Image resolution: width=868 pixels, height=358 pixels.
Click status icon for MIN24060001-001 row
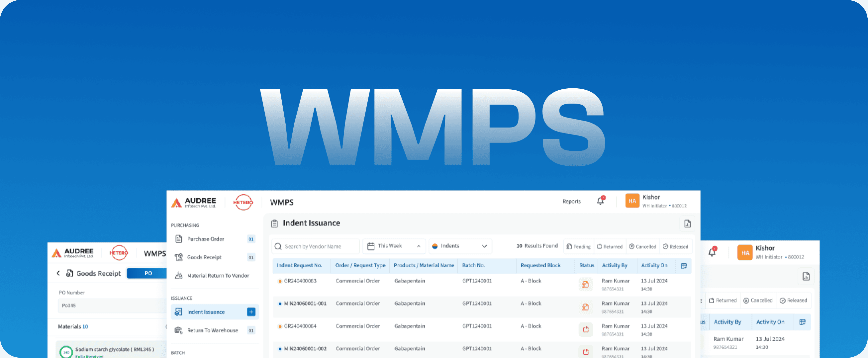[586, 307]
